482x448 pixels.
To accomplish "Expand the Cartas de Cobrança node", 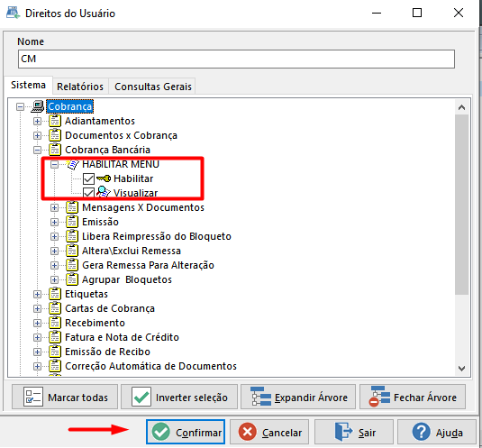I will [x=37, y=308].
